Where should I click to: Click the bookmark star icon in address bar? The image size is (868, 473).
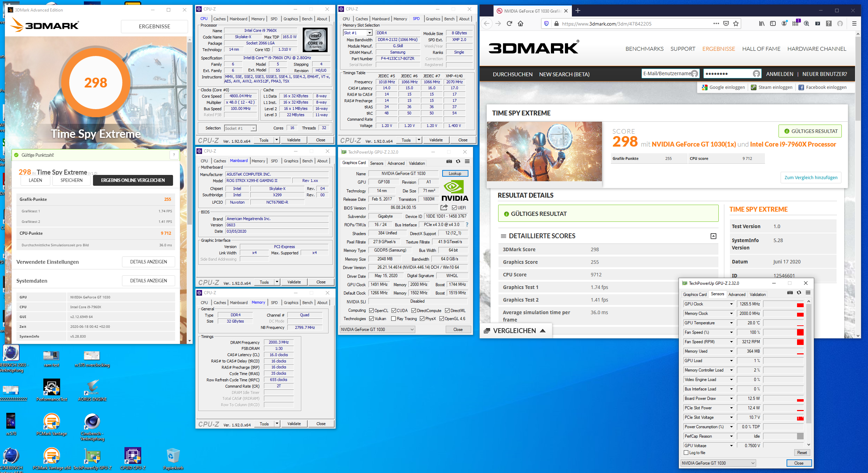[x=736, y=23]
